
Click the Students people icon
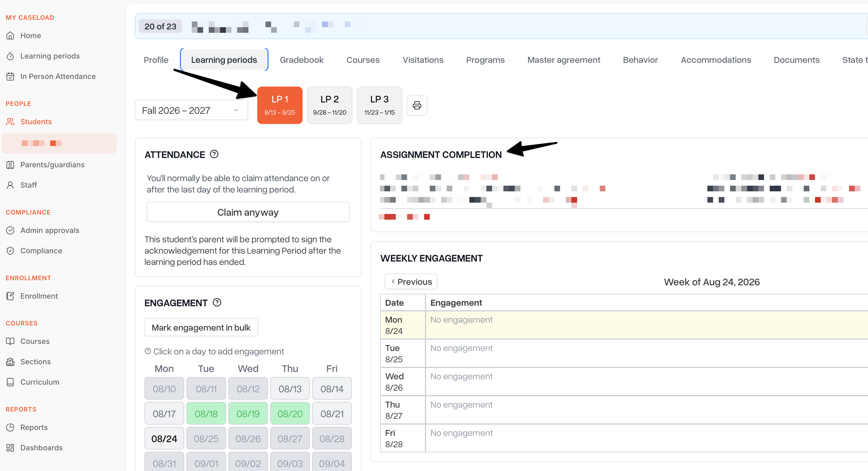pyautogui.click(x=10, y=121)
